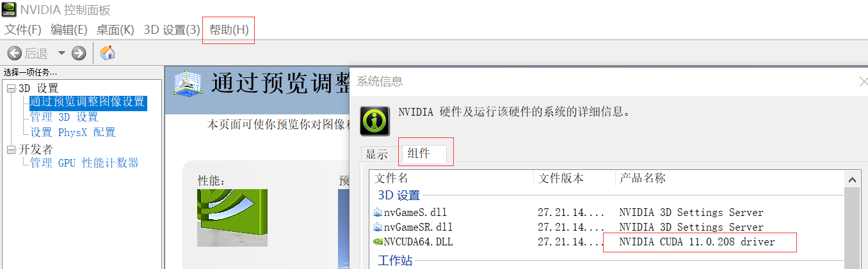This screenshot has width=868, height=269.
Task: Open the 帮助(H) menu
Action: coord(229,30)
